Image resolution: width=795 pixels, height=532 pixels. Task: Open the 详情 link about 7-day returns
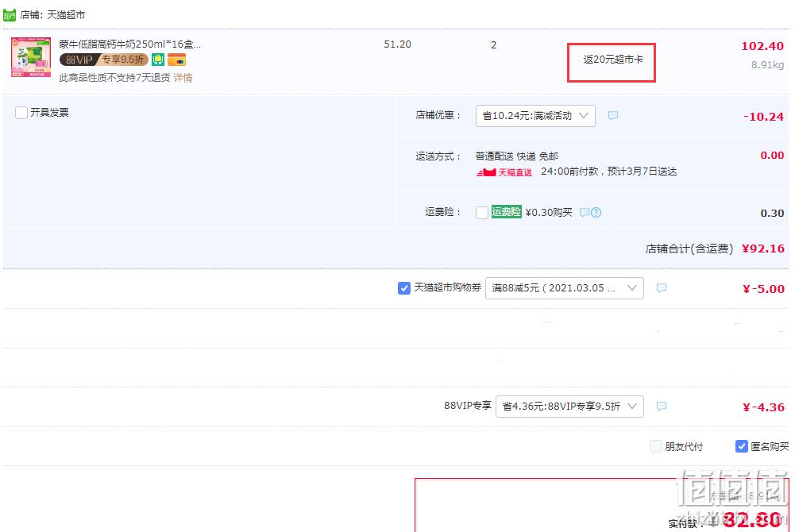coord(183,78)
